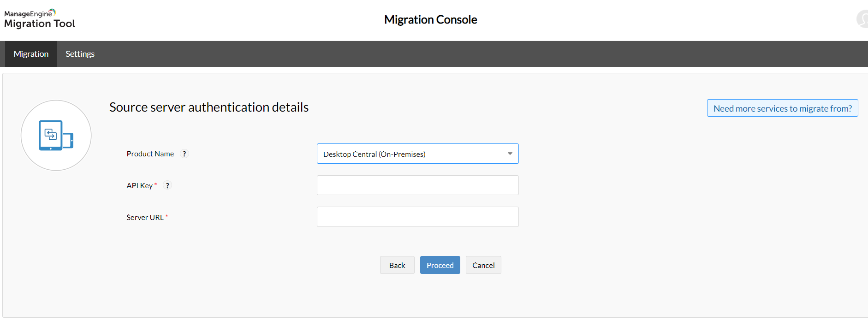Show help for Product Name field
Image resolution: width=868 pixels, height=321 pixels.
[184, 154]
